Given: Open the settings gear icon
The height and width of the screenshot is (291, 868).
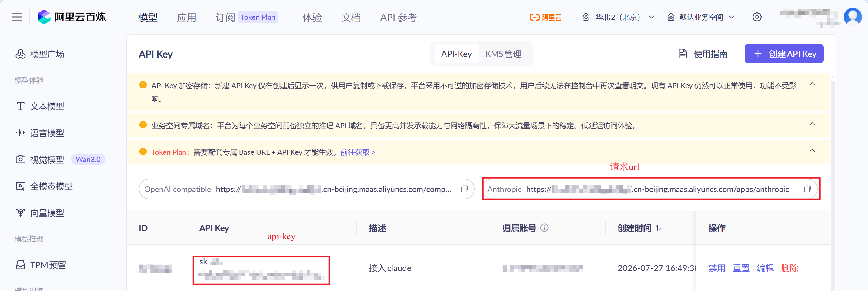Looking at the screenshot, I should click(757, 17).
